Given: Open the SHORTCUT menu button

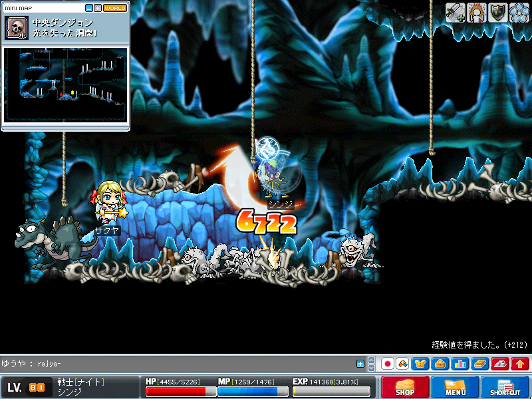Looking at the screenshot, I should 505,388.
